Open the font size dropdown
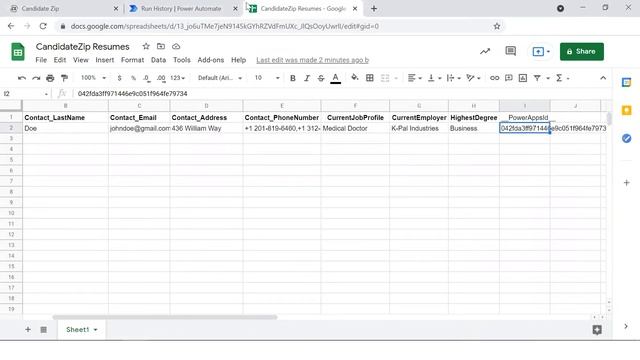The image size is (640, 360). [267, 78]
